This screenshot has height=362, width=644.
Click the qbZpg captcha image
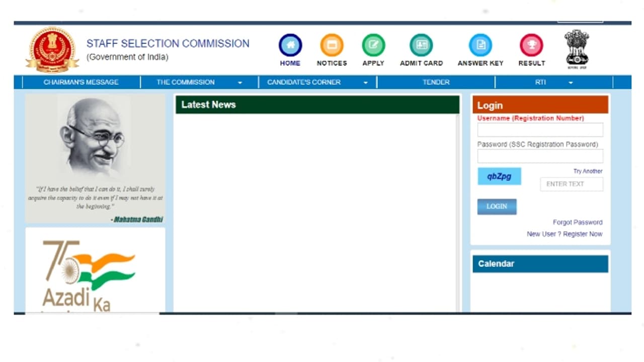(x=499, y=176)
